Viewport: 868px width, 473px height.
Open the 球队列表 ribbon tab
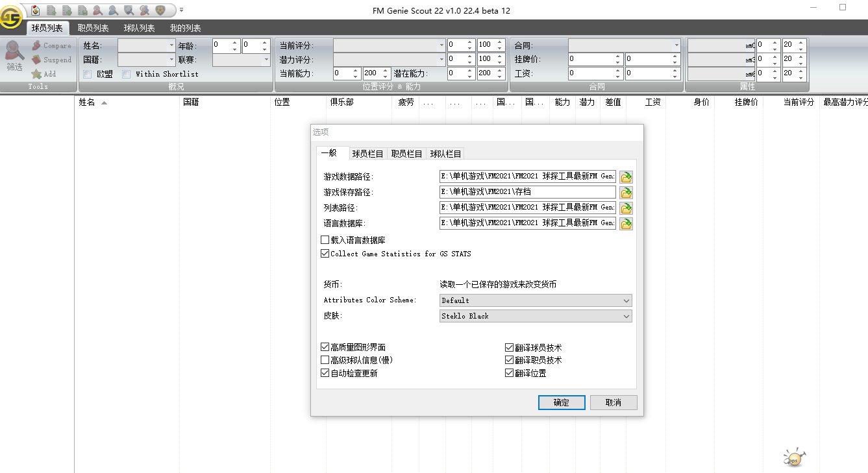tap(139, 28)
